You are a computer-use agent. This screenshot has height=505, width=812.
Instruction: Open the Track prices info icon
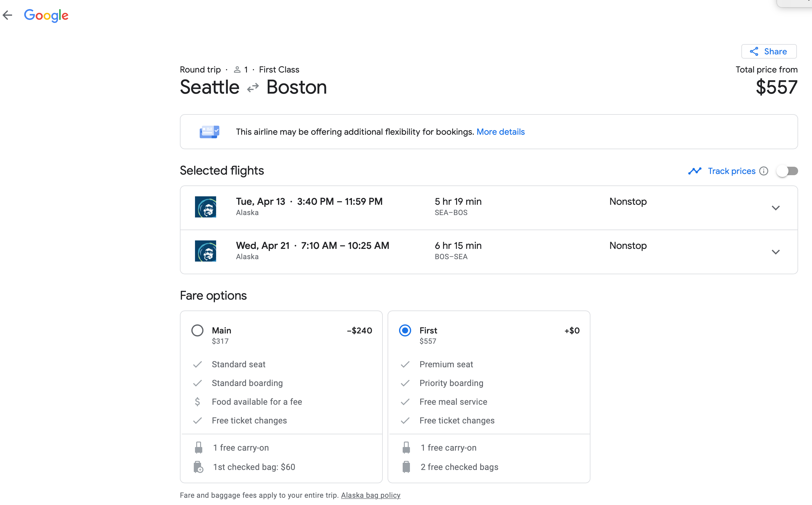tap(764, 171)
